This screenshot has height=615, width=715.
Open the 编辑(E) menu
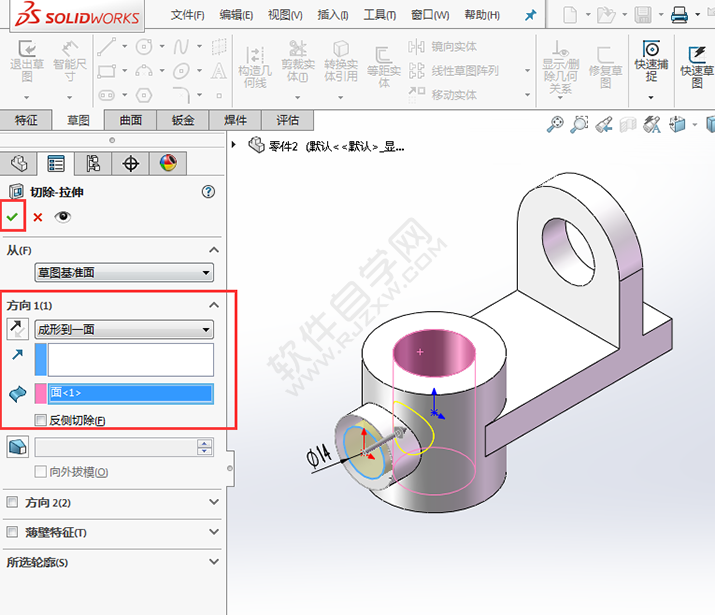[236, 15]
